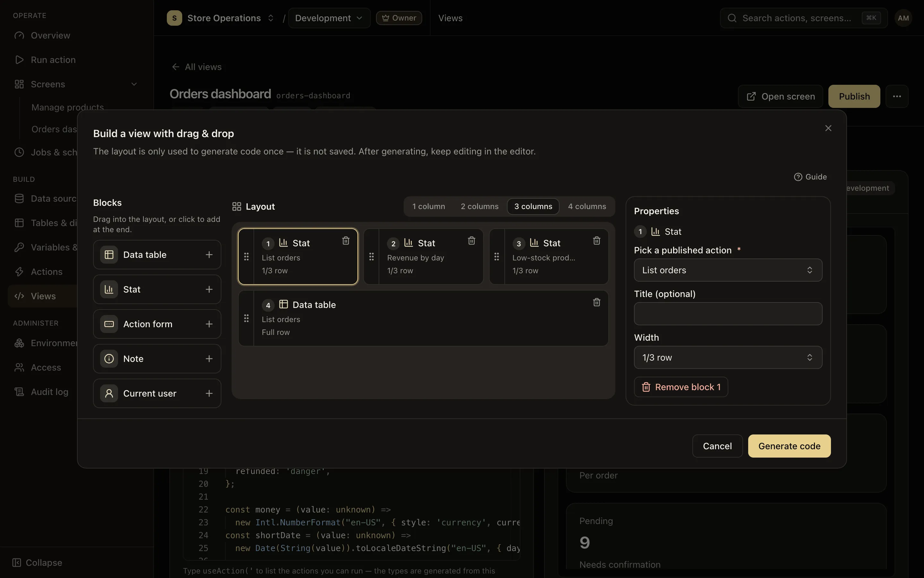
Task: Add a Stat block with plus icon
Action: (x=209, y=289)
